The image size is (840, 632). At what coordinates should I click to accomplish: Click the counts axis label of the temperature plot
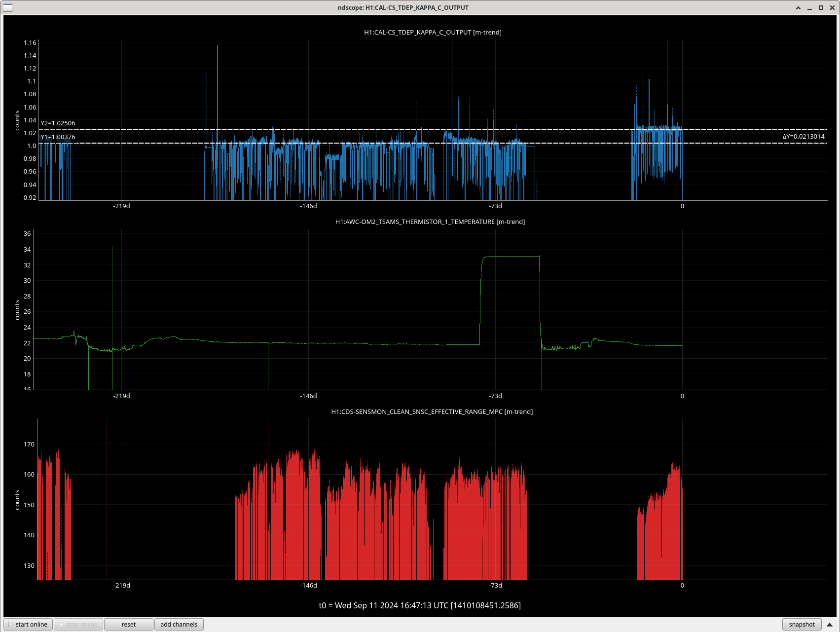[x=17, y=310]
